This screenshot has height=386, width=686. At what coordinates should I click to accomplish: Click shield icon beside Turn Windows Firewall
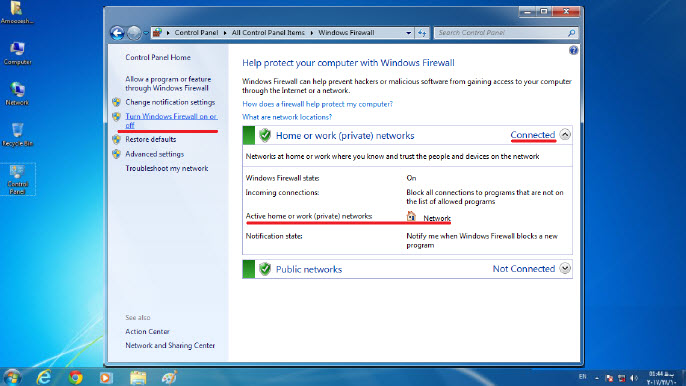point(116,116)
